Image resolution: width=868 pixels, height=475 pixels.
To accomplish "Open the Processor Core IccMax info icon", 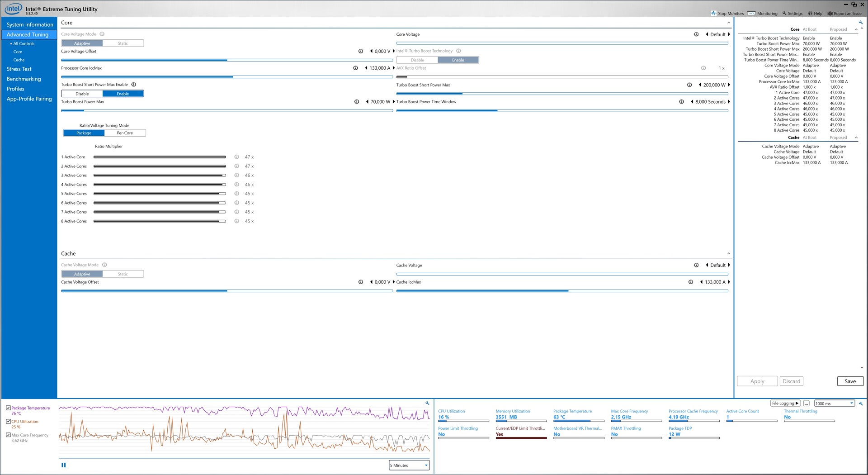I will [x=355, y=68].
